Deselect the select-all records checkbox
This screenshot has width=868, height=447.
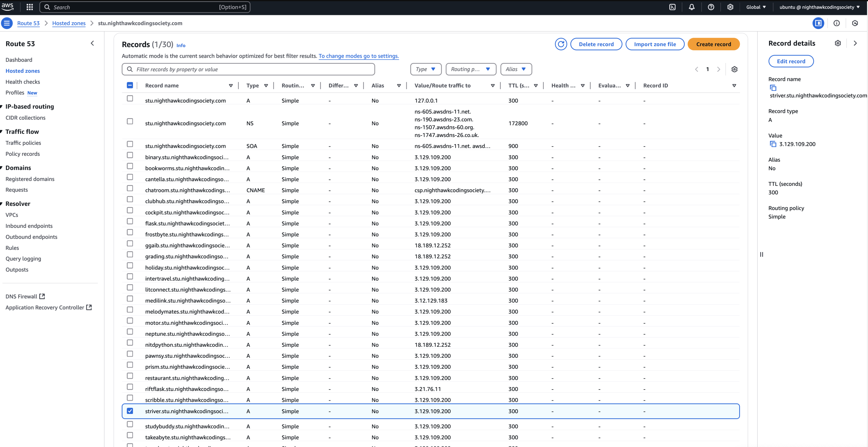tap(130, 85)
